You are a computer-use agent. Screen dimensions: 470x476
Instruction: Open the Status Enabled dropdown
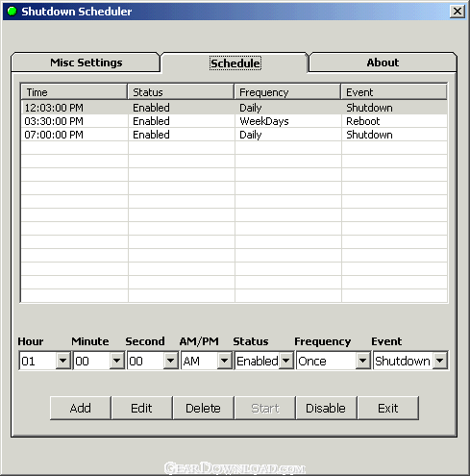pyautogui.click(x=285, y=361)
